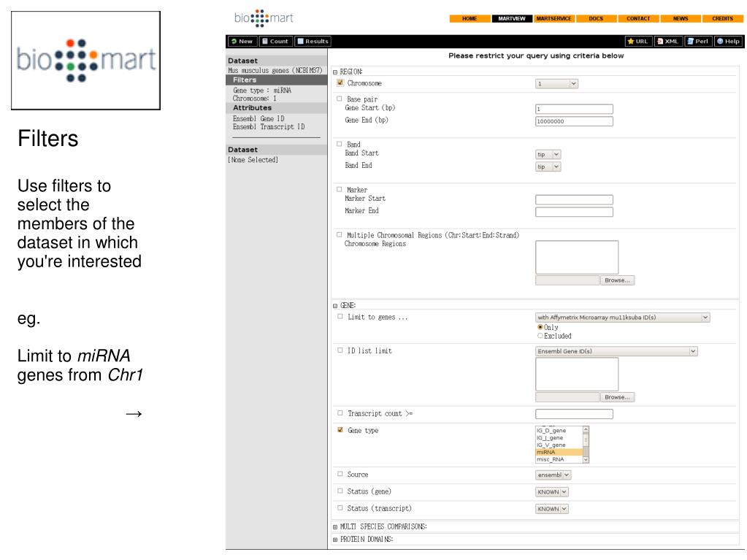Screen dimensions: 747x560
Task: Click the ID list text area
Action: point(577,375)
